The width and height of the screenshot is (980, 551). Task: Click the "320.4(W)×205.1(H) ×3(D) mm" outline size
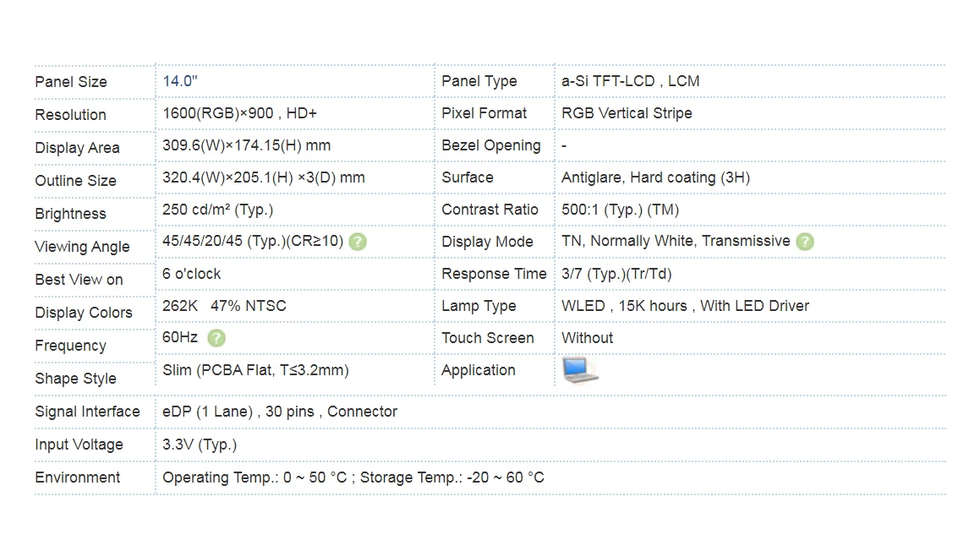pyautogui.click(x=264, y=178)
